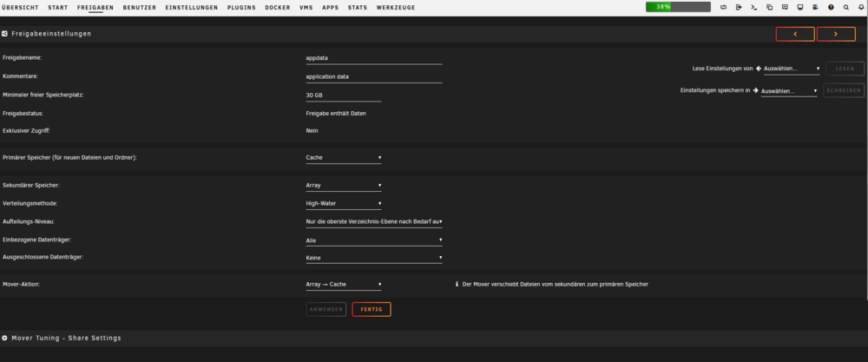Image resolution: width=868 pixels, height=362 pixels.
Task: Click the loop arrows icon in top bar
Action: click(x=724, y=7)
